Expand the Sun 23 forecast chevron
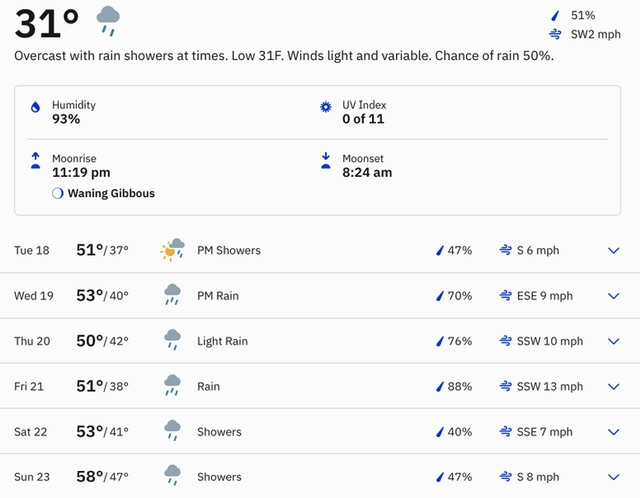Image resolution: width=640 pixels, height=498 pixels. click(614, 476)
